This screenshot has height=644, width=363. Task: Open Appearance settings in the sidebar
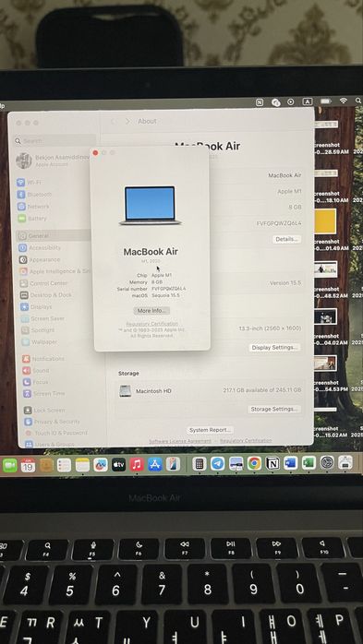[x=40, y=259]
